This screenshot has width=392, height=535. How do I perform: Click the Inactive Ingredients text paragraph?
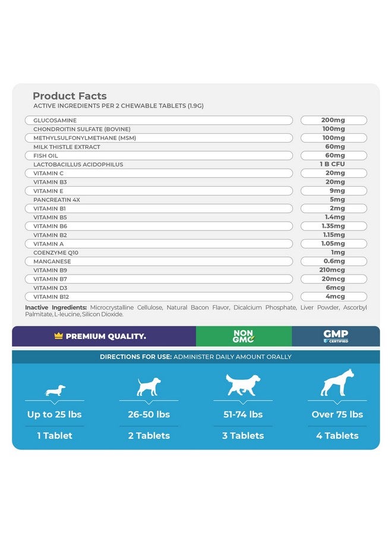click(x=196, y=310)
